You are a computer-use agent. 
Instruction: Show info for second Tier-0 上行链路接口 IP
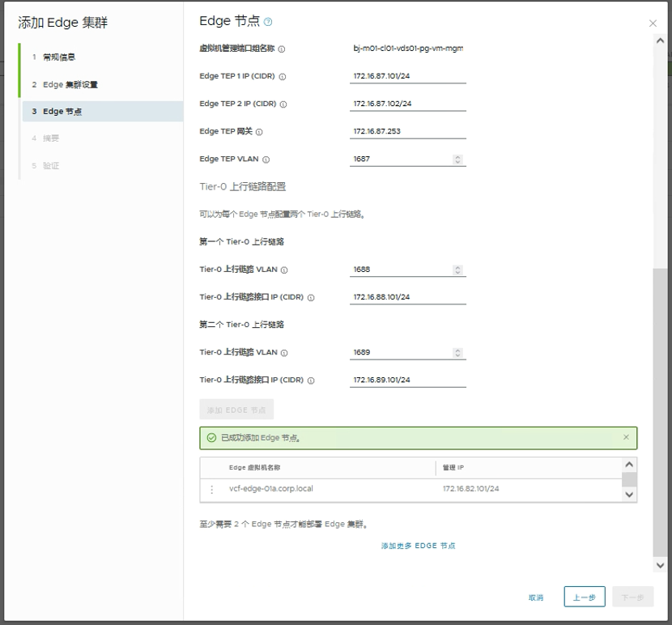[x=311, y=381]
